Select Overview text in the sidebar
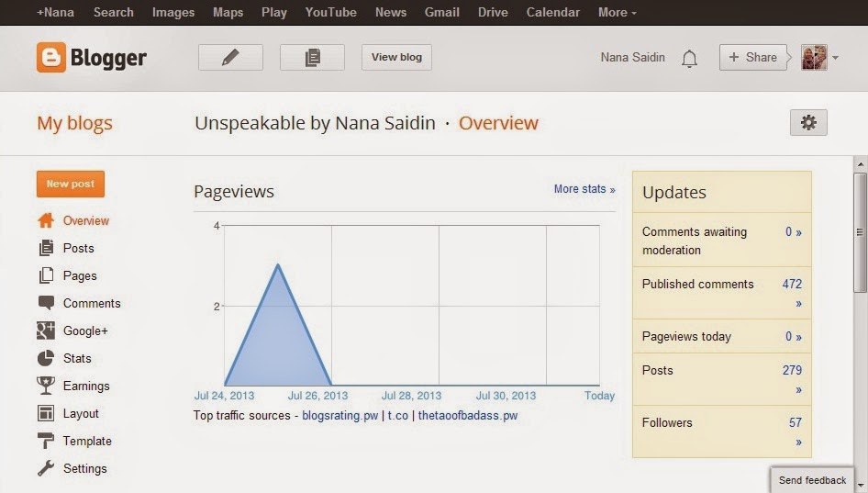Image resolution: width=868 pixels, height=493 pixels. point(86,220)
